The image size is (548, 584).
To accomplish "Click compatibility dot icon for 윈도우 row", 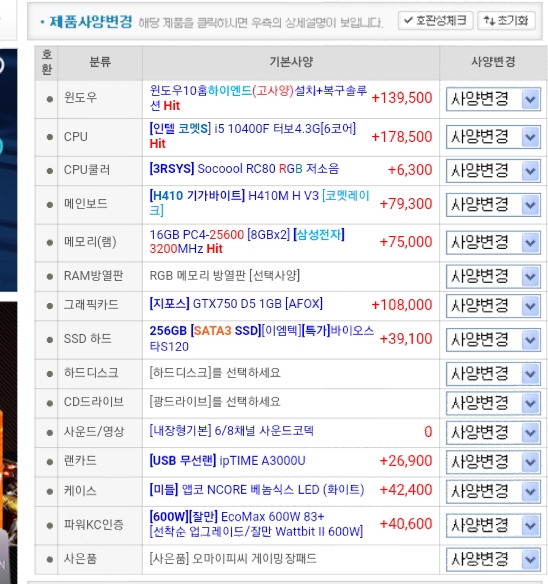I will (x=50, y=99).
